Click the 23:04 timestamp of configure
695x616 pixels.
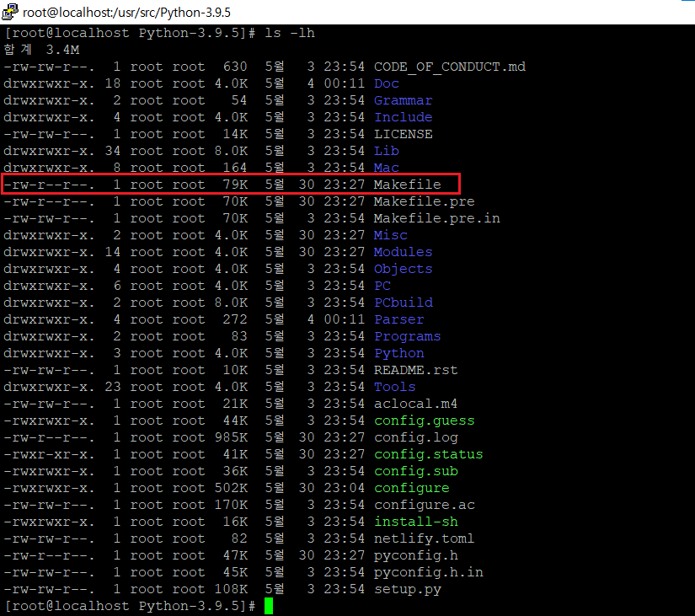click(x=344, y=488)
